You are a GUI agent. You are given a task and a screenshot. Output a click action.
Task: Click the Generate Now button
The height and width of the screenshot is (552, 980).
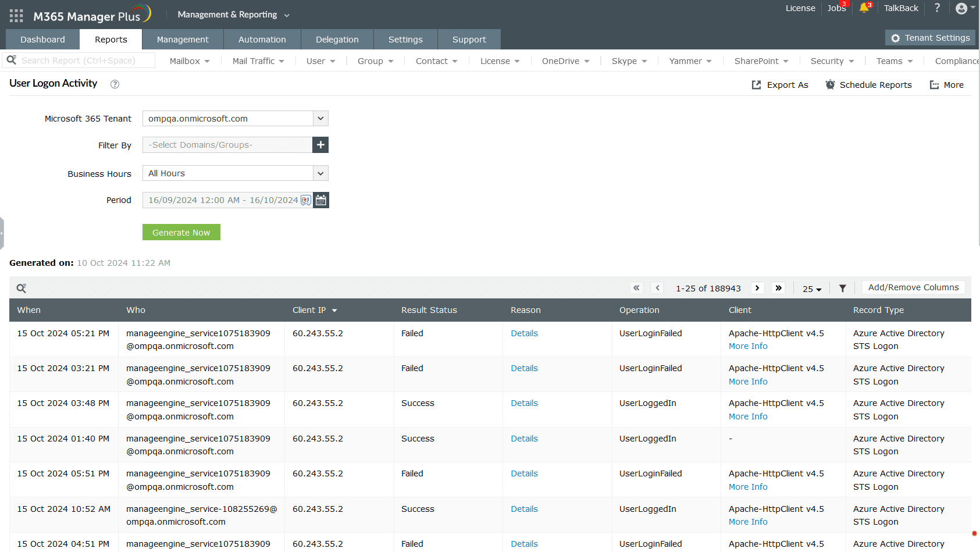pyautogui.click(x=181, y=233)
